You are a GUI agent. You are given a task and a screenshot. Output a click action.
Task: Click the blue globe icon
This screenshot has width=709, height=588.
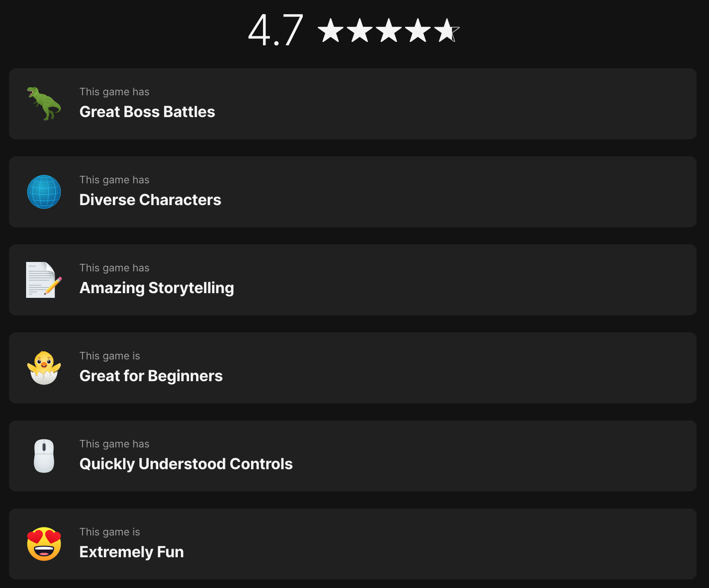point(44,192)
